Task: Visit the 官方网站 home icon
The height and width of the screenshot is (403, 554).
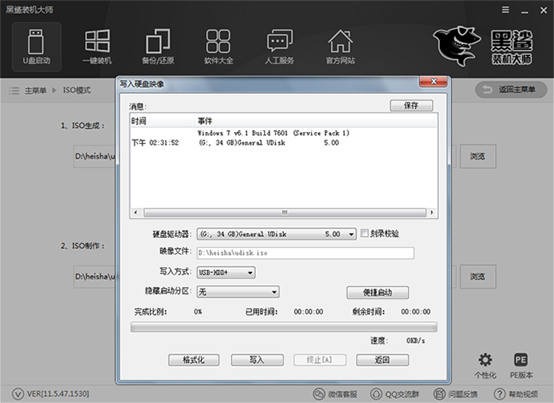Action: (340, 47)
